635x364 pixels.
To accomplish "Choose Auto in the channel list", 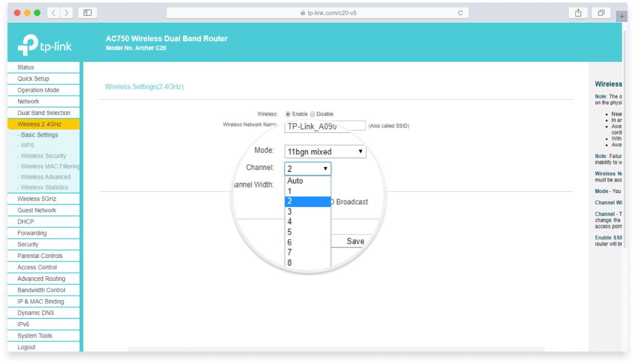I will (x=308, y=181).
